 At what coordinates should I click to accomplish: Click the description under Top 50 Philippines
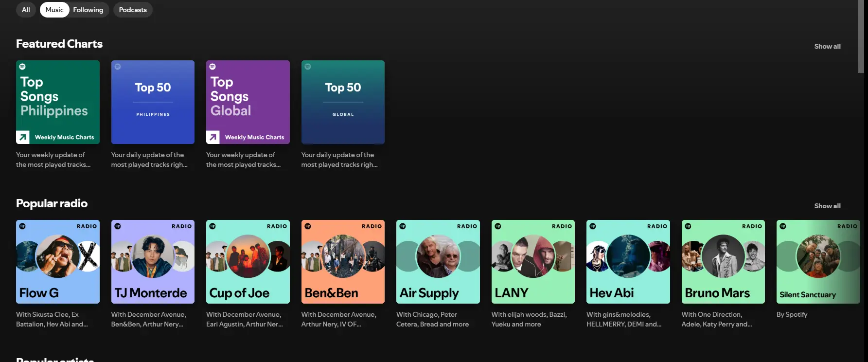[149, 160]
